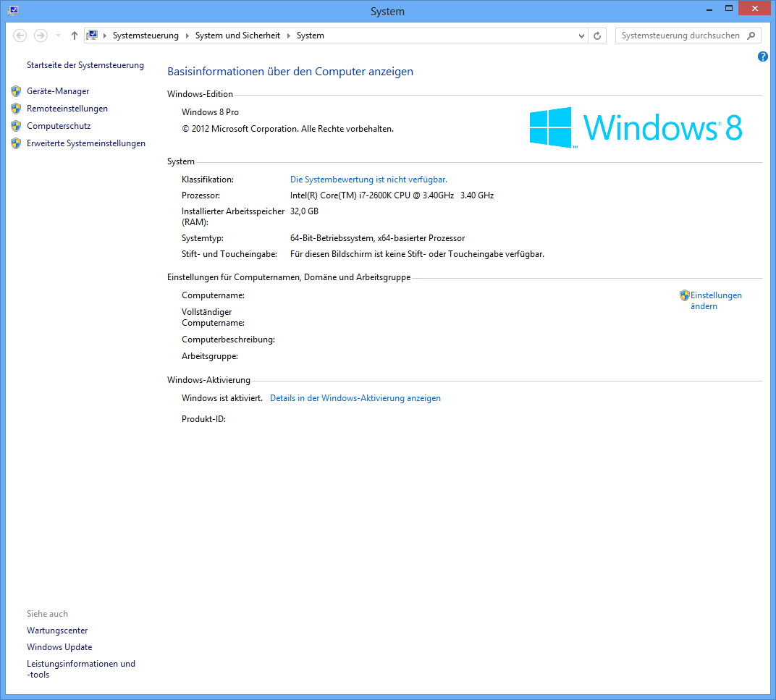The width and height of the screenshot is (776, 700).
Task: Open Leistungsinformationen und -tools link
Action: [x=81, y=669]
